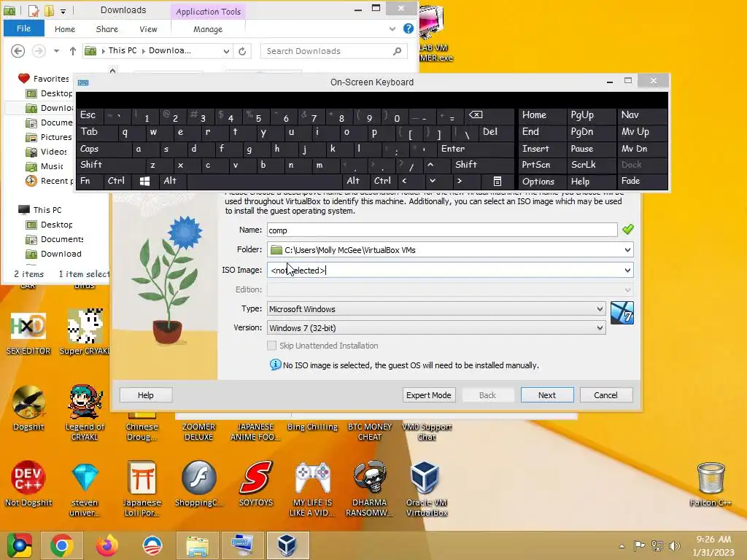
Task: Open File Explorer from the taskbar
Action: [198, 545]
